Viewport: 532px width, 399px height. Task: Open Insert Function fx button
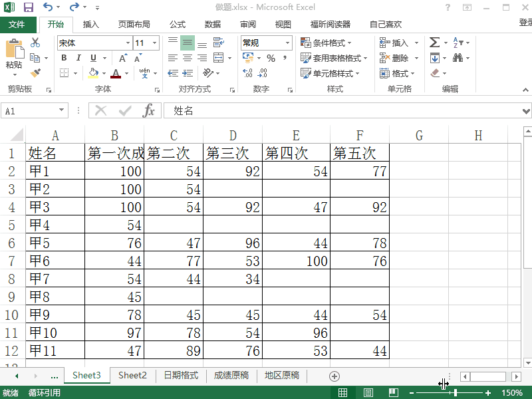149,110
